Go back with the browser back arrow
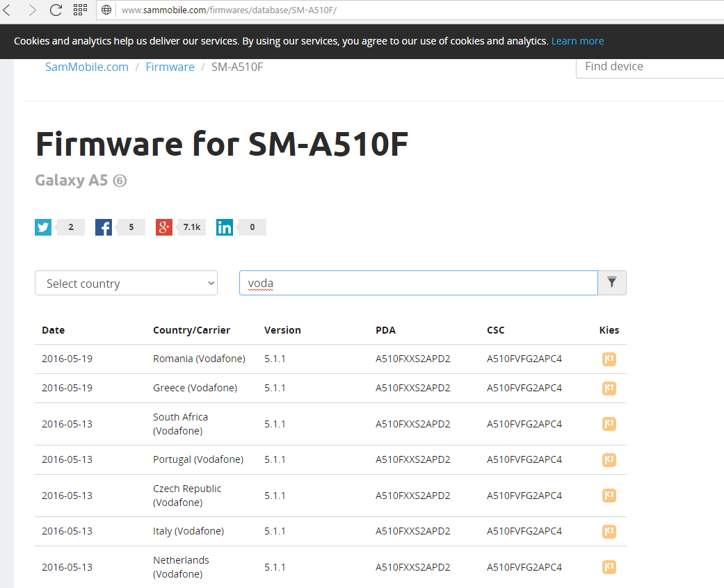Image resolution: width=724 pixels, height=588 pixels. click(7, 10)
